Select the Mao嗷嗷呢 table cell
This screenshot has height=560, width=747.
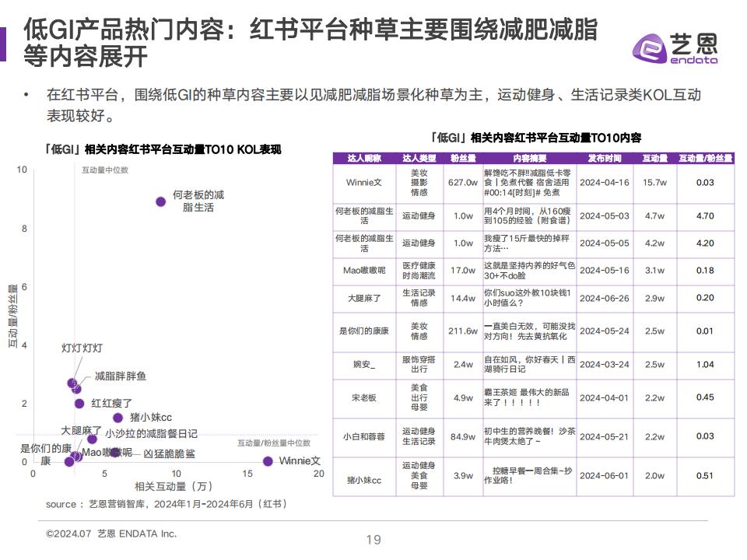[x=364, y=271]
